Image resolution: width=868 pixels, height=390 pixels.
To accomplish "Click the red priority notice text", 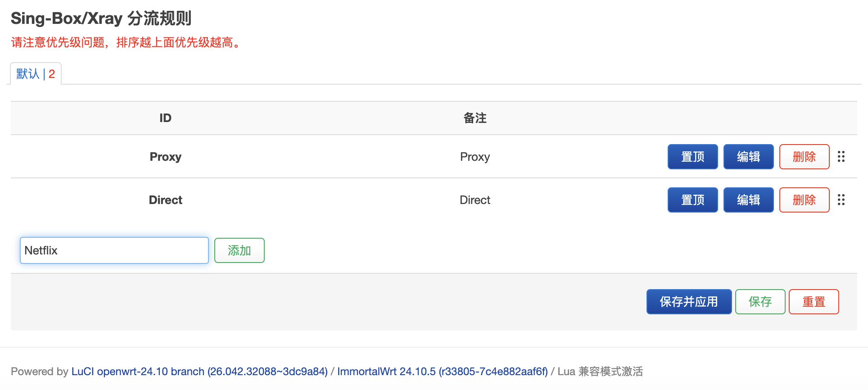I will point(127,42).
